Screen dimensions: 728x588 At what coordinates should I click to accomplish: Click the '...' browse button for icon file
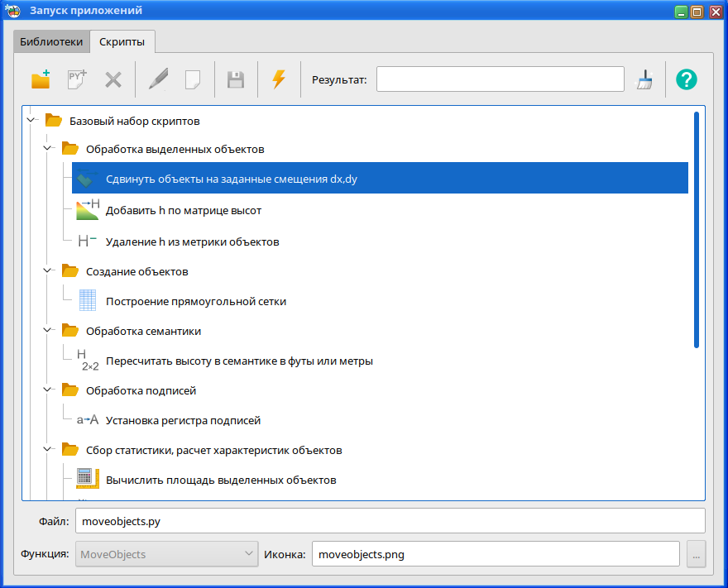[x=696, y=555]
